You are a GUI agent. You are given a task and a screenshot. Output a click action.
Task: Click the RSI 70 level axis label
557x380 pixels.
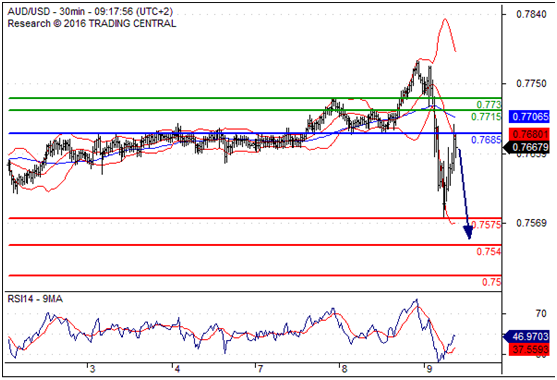[x=541, y=313]
